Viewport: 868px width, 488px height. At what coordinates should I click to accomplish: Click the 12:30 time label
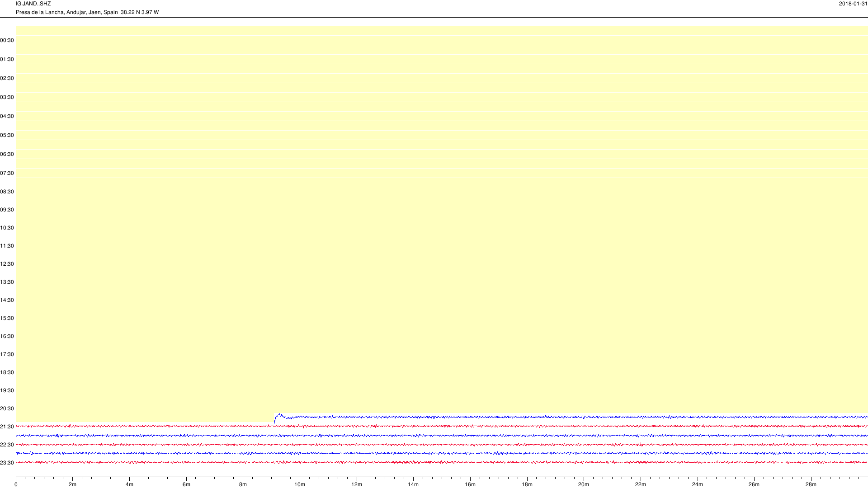click(7, 264)
